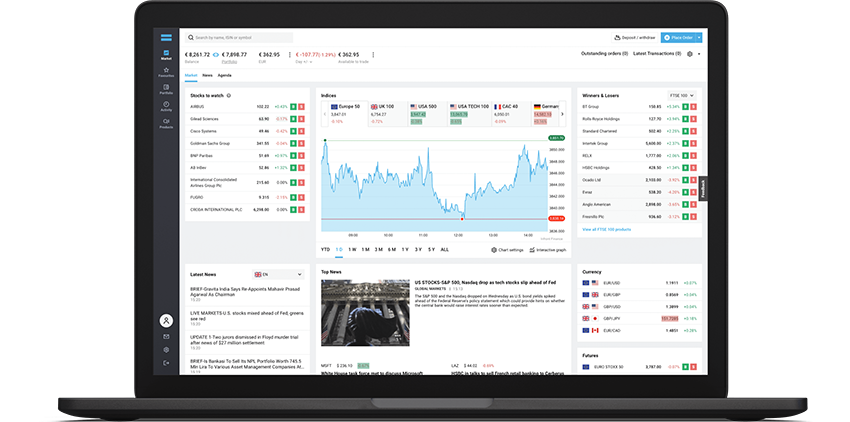Screen dimensions: 850x422
Task: Select the USA TECH 100 index tab
Action: point(469,114)
